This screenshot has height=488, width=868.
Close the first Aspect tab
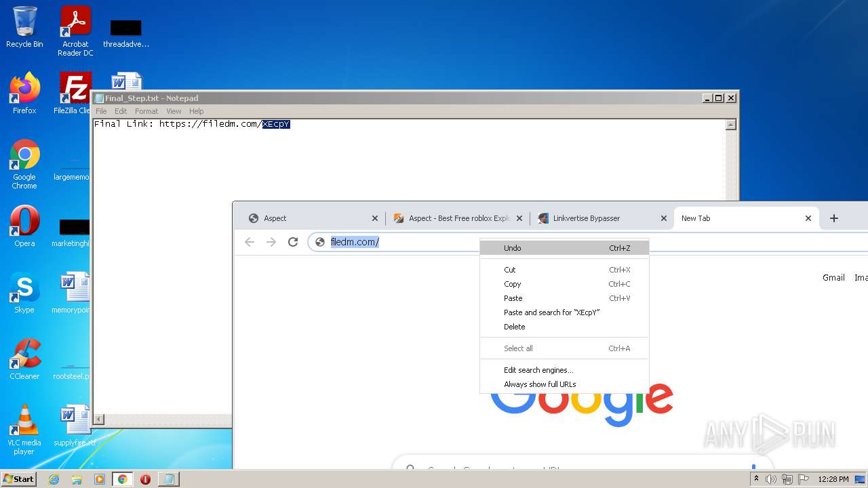[375, 218]
